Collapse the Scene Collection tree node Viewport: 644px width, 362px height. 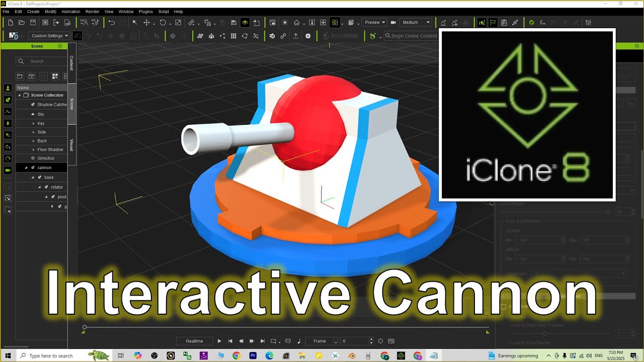pos(20,95)
